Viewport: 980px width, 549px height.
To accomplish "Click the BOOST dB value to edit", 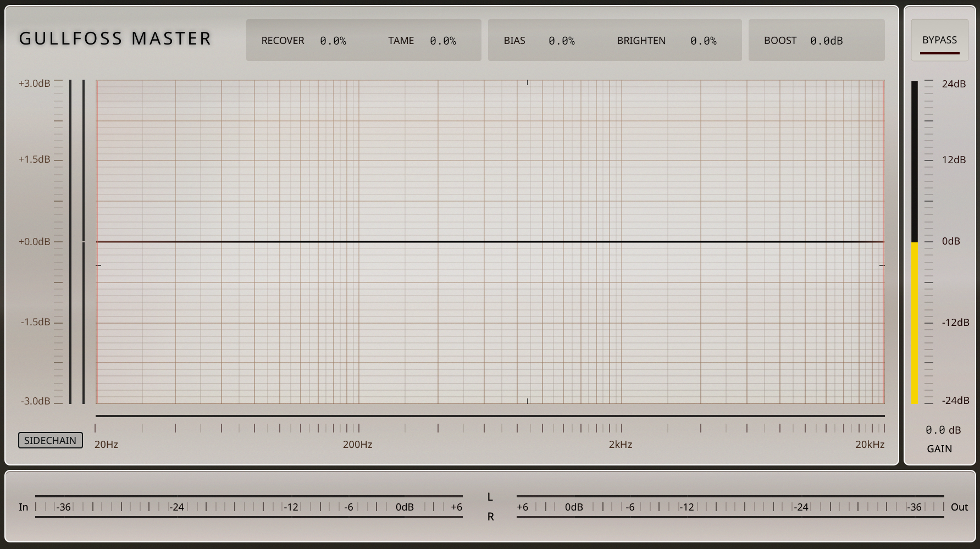I will pyautogui.click(x=825, y=40).
